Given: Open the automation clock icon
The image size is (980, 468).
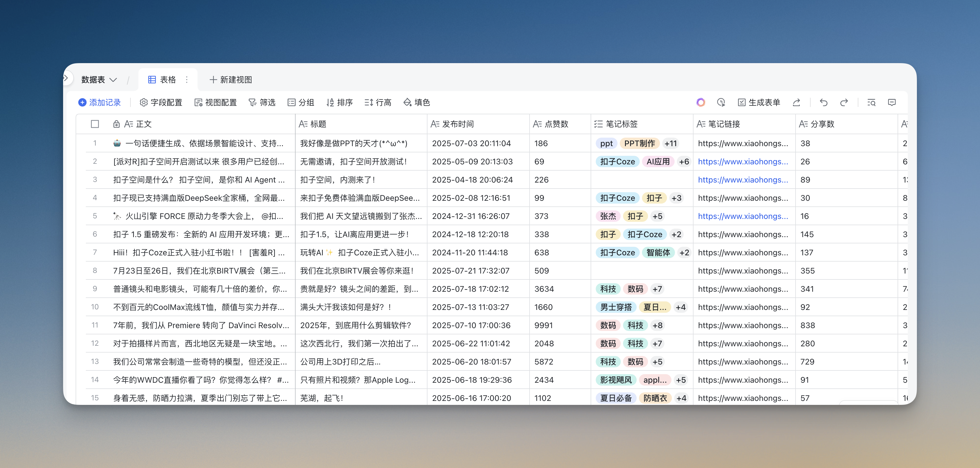Looking at the screenshot, I should pos(721,102).
